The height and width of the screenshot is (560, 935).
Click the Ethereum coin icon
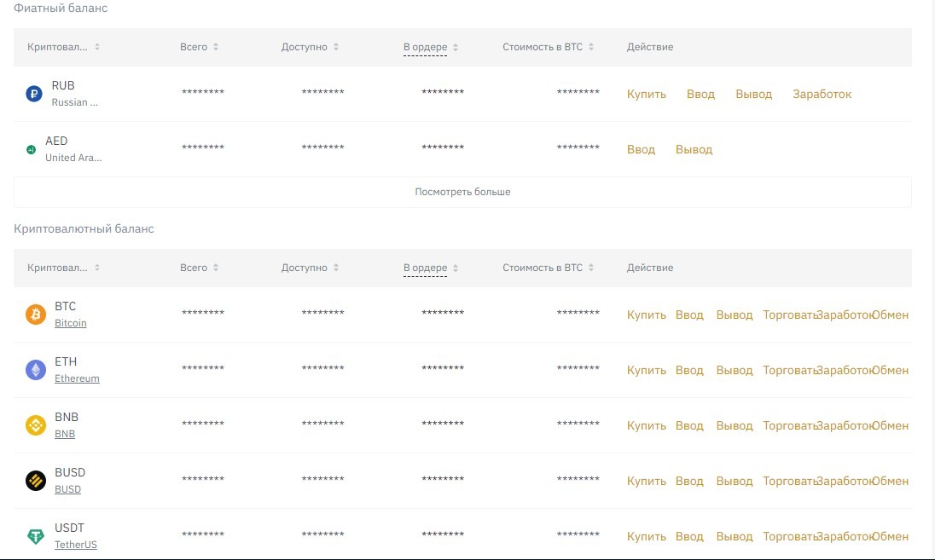36,370
